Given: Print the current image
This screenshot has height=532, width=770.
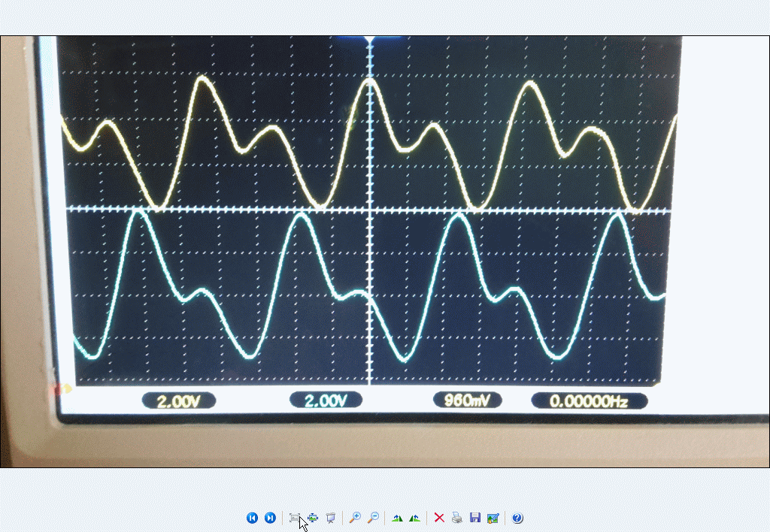Looking at the screenshot, I should point(457,518).
